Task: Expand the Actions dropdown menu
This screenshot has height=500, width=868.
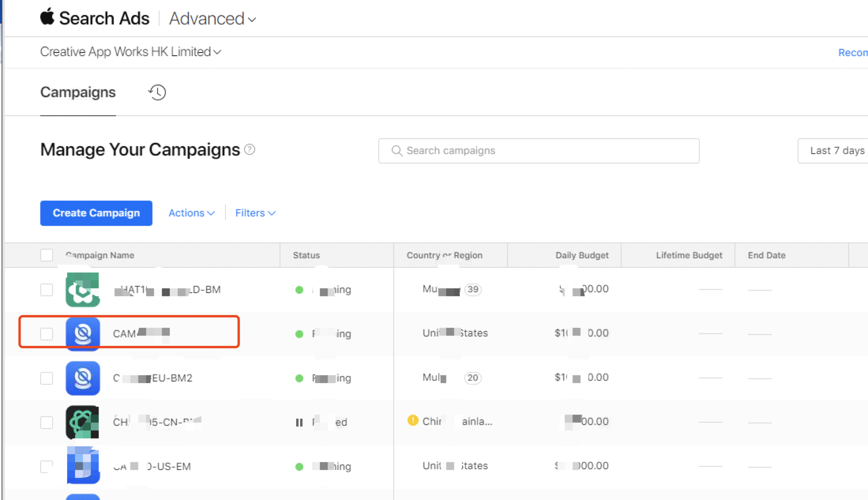Action: [x=191, y=213]
